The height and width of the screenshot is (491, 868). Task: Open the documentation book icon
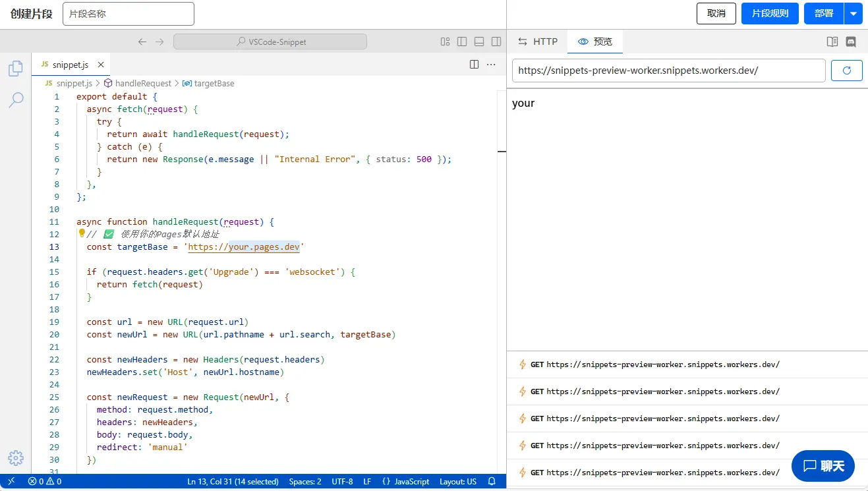point(832,42)
